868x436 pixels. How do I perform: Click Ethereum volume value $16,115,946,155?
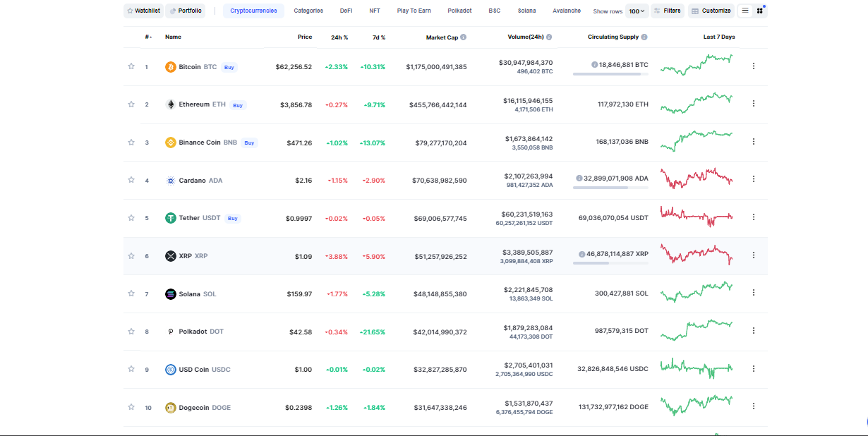(527, 101)
